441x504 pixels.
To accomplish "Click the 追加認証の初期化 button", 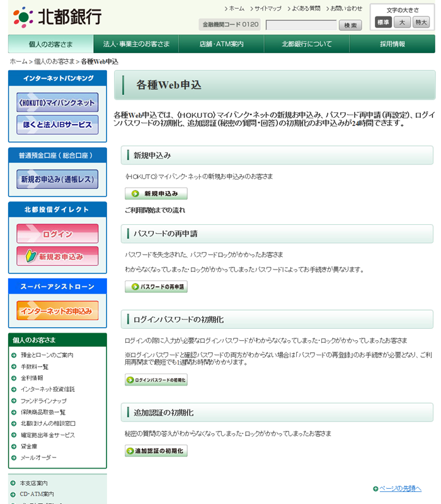I will coord(156,451).
